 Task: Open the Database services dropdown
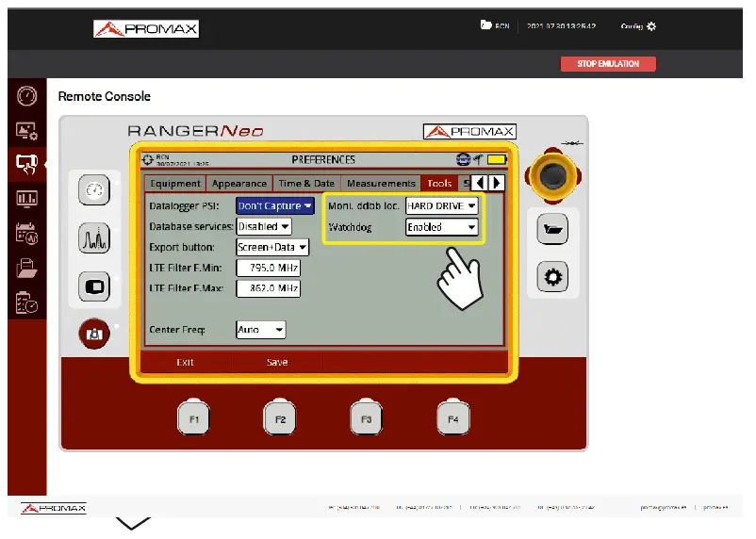pos(264,226)
